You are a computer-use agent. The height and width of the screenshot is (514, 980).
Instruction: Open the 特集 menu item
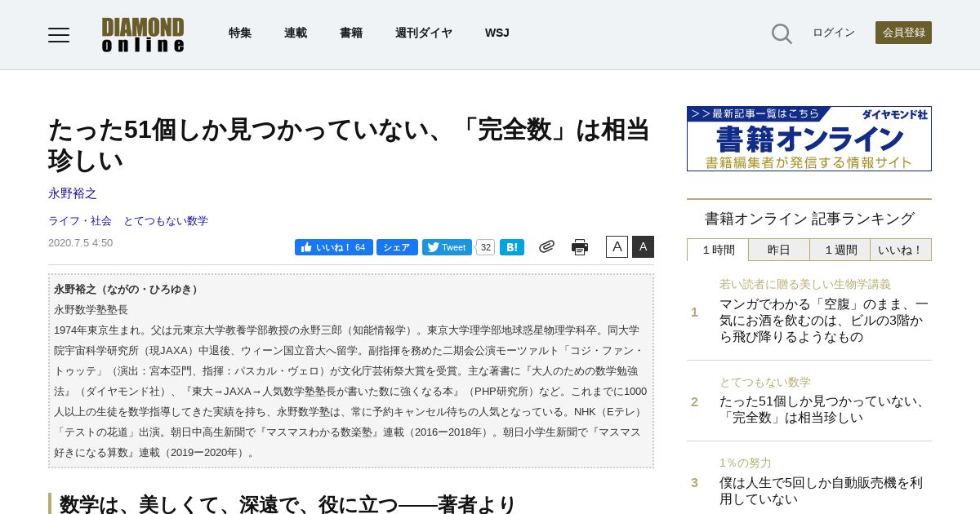coord(240,33)
